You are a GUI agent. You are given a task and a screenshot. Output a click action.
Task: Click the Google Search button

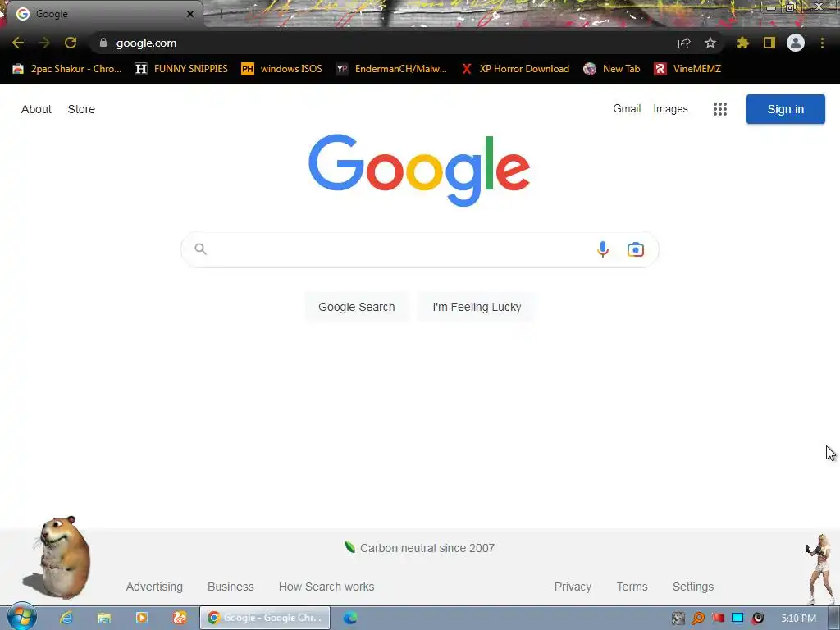click(x=356, y=307)
